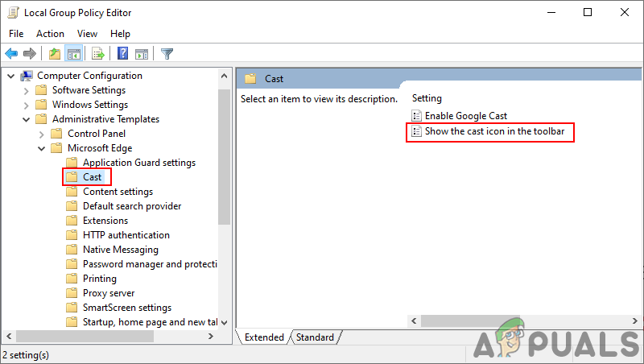Open the Action menu
Viewport: 644px width, 364px height.
[x=50, y=34]
